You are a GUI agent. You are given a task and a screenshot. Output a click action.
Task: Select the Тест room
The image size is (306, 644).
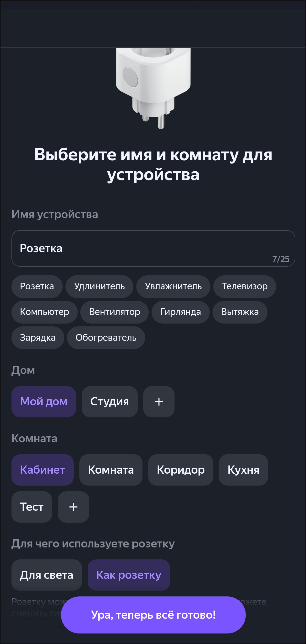click(32, 507)
